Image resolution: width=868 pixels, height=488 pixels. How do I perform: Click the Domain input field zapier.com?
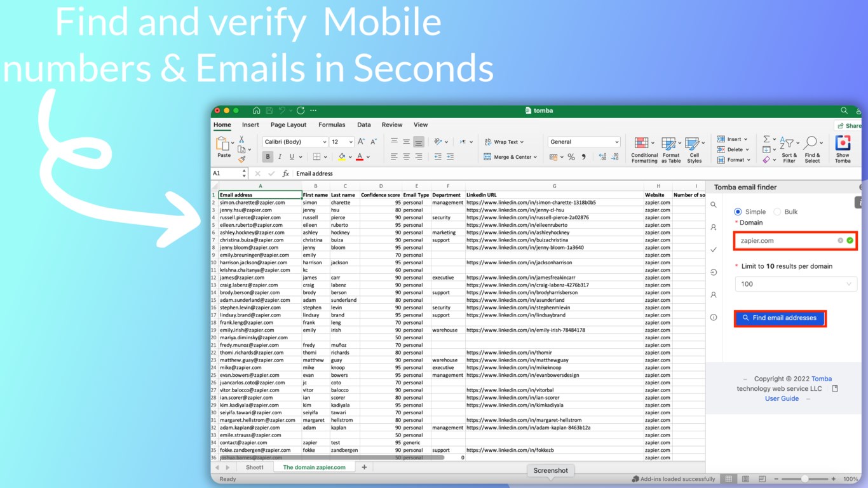796,241
